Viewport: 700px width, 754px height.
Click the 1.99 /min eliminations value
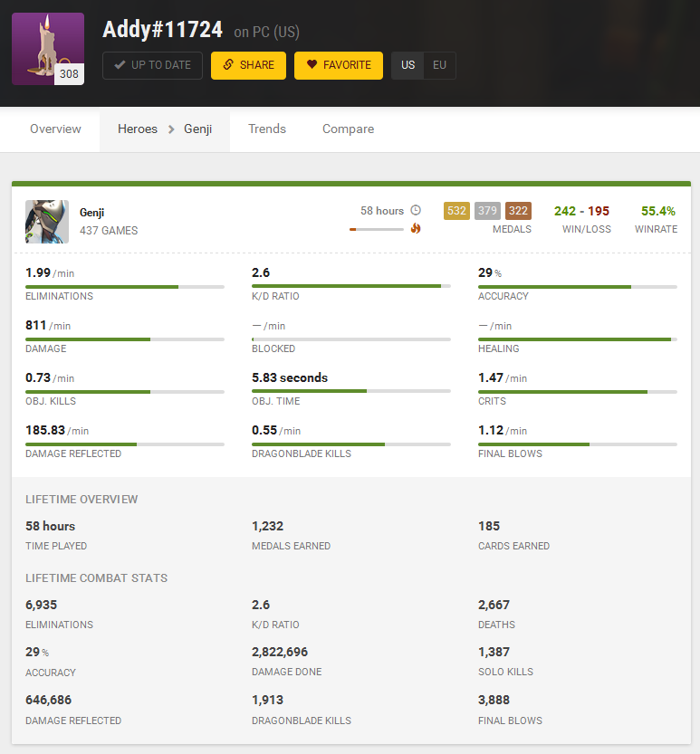[50, 273]
